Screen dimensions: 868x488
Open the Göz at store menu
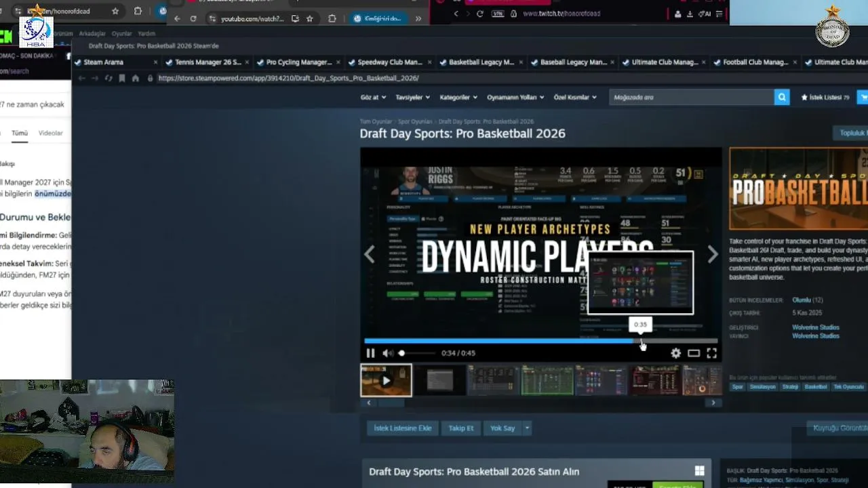(x=373, y=98)
